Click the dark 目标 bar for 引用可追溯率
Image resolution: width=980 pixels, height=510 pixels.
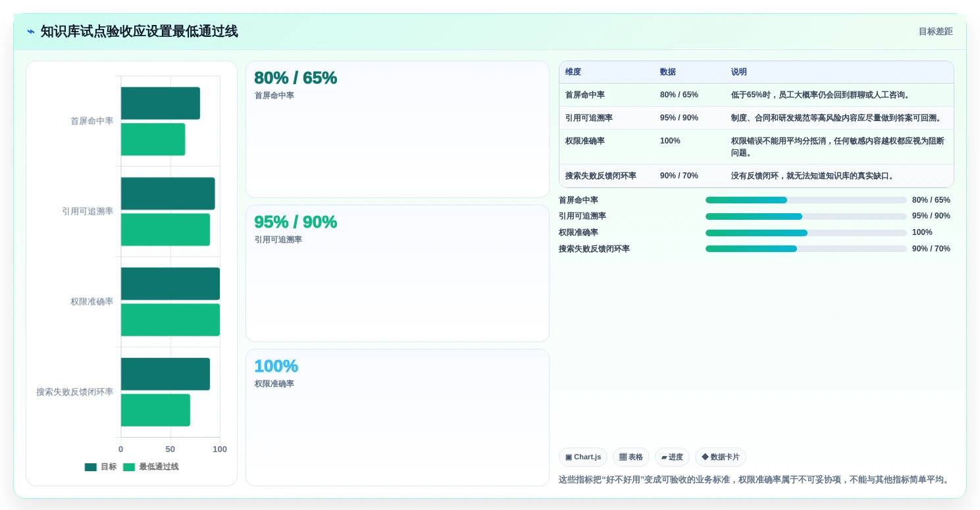[168, 193]
